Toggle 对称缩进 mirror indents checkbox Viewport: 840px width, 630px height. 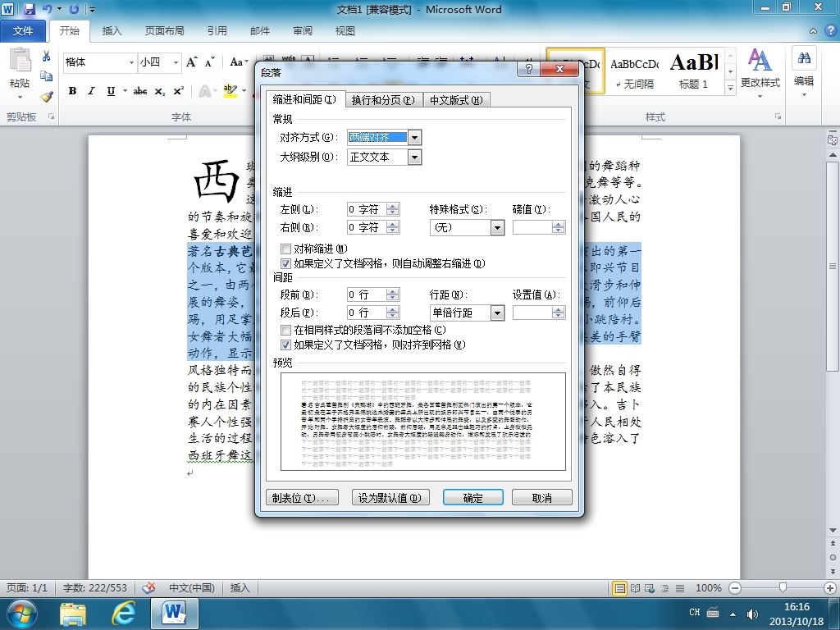(x=285, y=249)
